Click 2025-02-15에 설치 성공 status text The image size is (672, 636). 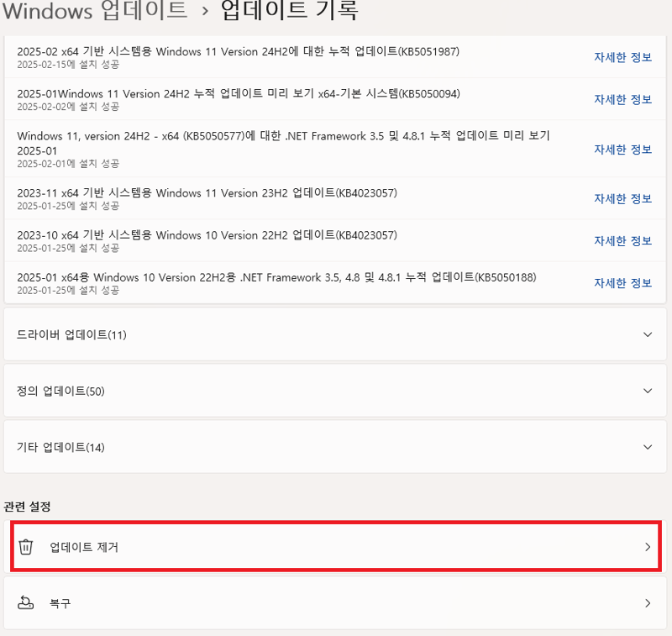68,65
